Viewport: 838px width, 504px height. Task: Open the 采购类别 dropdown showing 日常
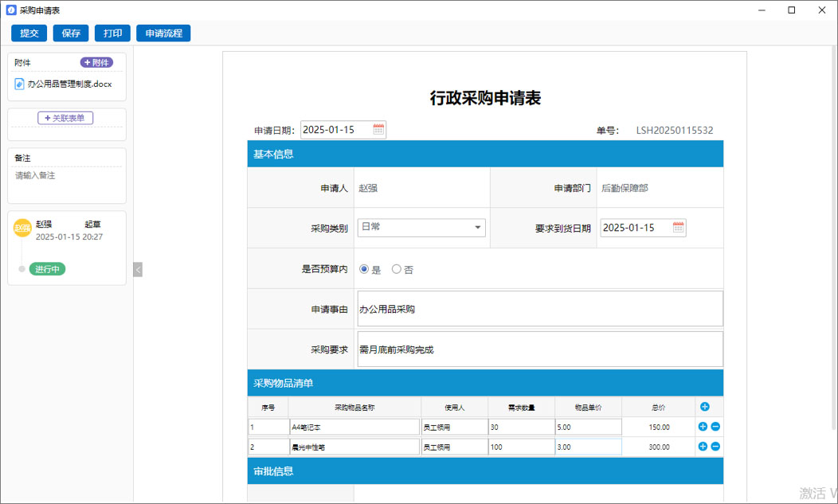pyautogui.click(x=421, y=228)
